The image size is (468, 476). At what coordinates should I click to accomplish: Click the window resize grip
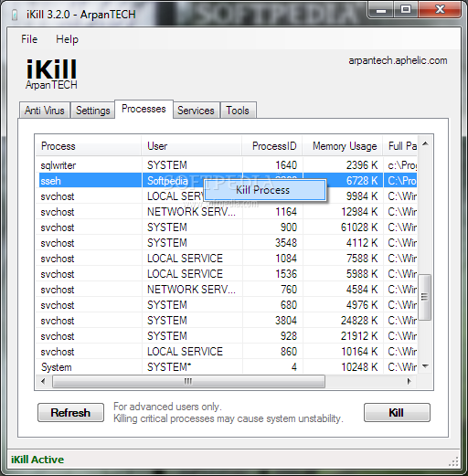pos(454,461)
